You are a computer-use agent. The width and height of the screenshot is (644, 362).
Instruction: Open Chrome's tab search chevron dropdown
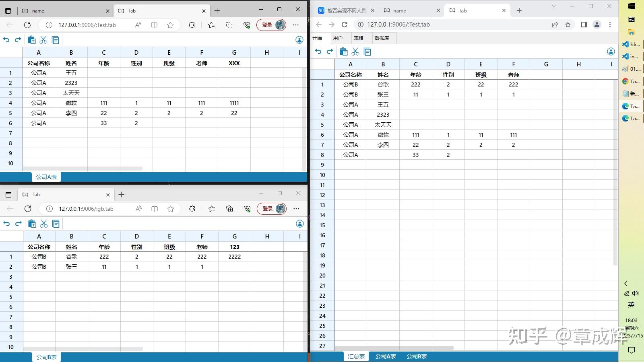tap(554, 6)
